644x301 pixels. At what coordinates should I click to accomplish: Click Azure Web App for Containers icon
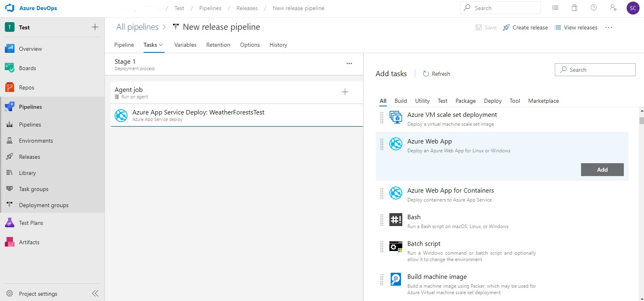(x=396, y=193)
